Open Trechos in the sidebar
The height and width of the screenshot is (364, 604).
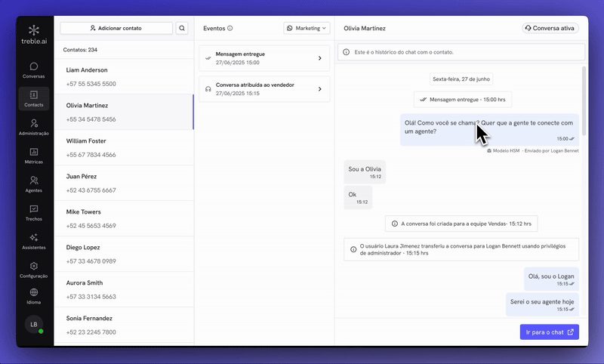(34, 213)
